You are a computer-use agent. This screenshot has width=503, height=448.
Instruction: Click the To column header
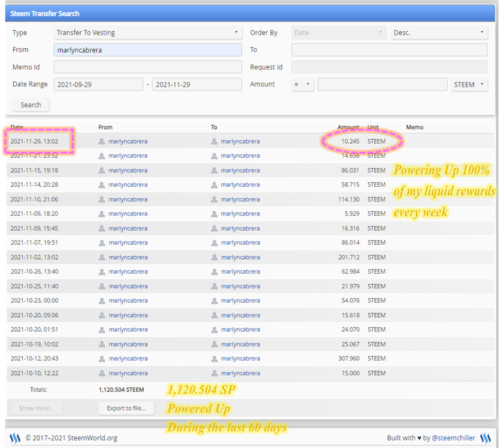[x=214, y=127]
